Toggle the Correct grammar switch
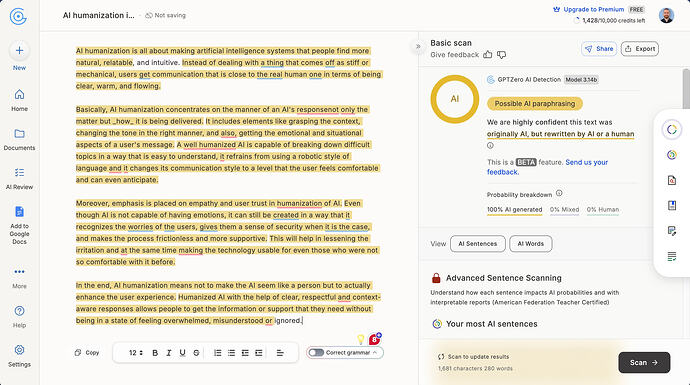This screenshot has width=690, height=385. [x=316, y=352]
